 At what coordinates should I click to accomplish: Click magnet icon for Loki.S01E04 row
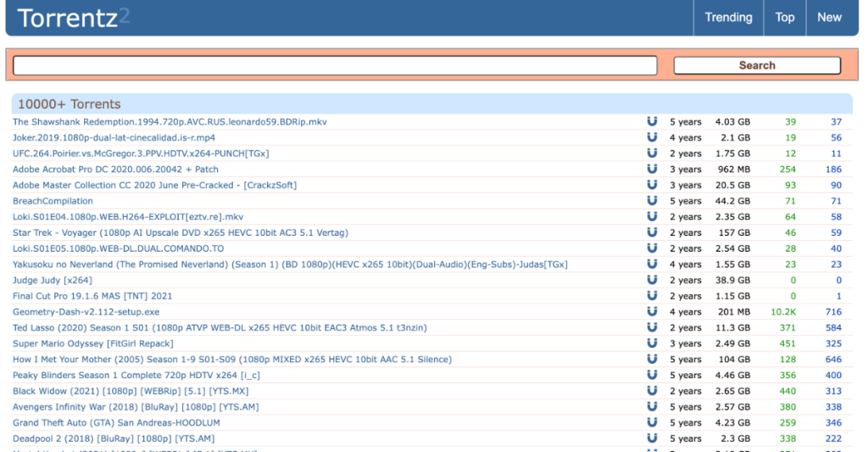point(652,216)
